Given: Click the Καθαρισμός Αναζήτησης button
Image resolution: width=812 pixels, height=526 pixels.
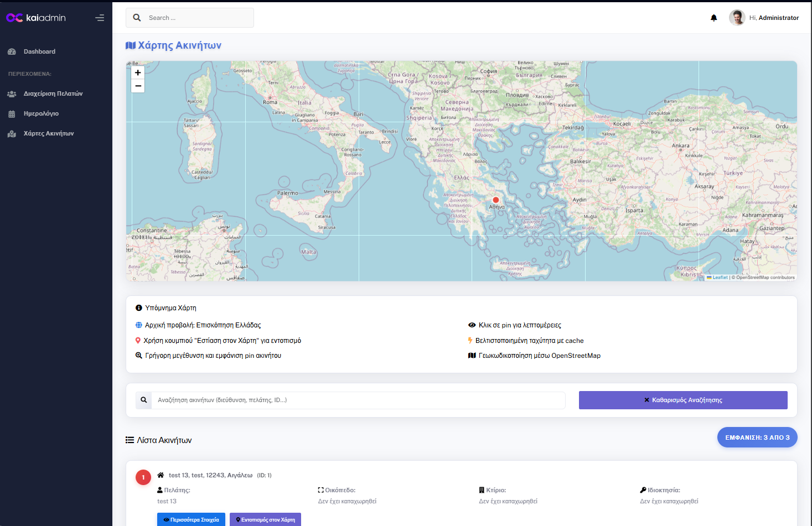Looking at the screenshot, I should click(x=682, y=400).
